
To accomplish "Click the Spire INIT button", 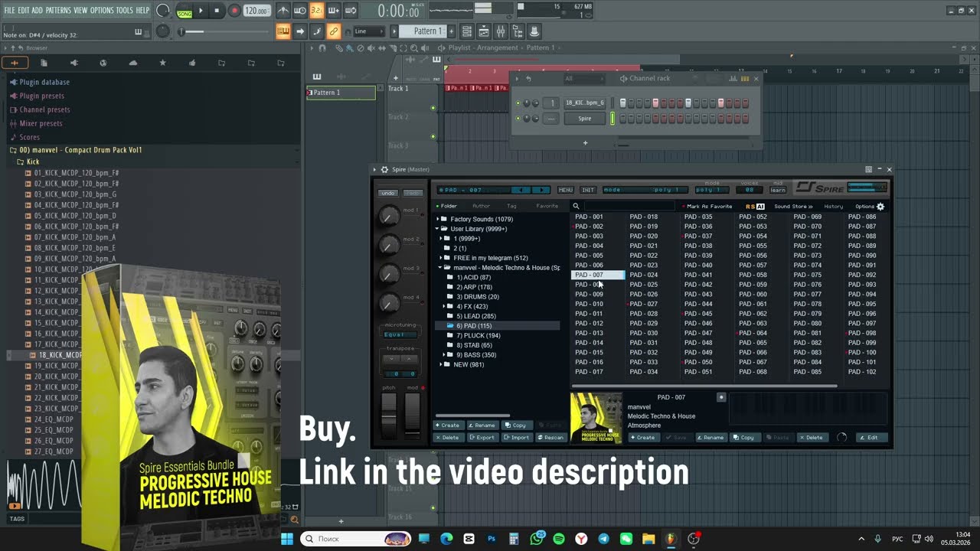I will click(588, 190).
